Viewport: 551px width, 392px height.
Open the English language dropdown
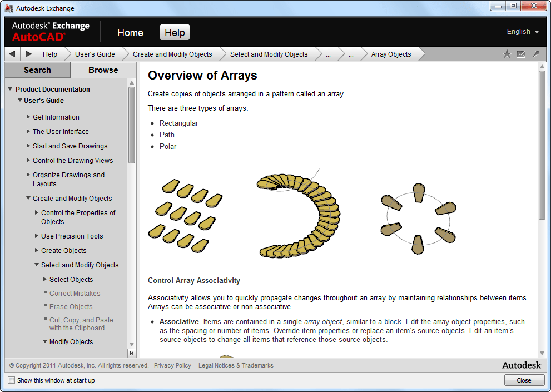tap(523, 32)
